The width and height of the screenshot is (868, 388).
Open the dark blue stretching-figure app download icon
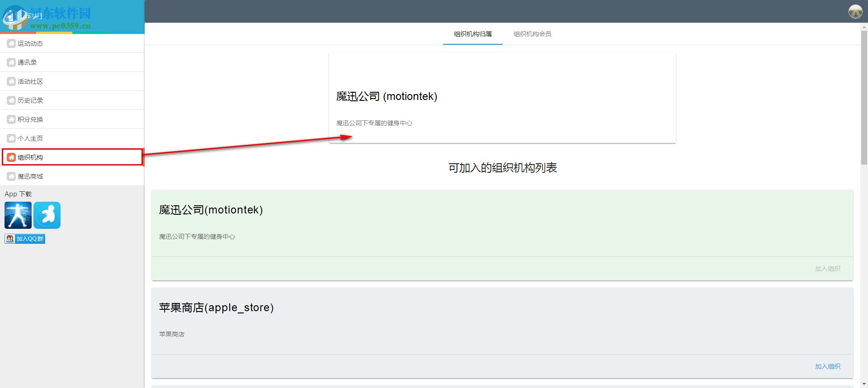click(18, 215)
